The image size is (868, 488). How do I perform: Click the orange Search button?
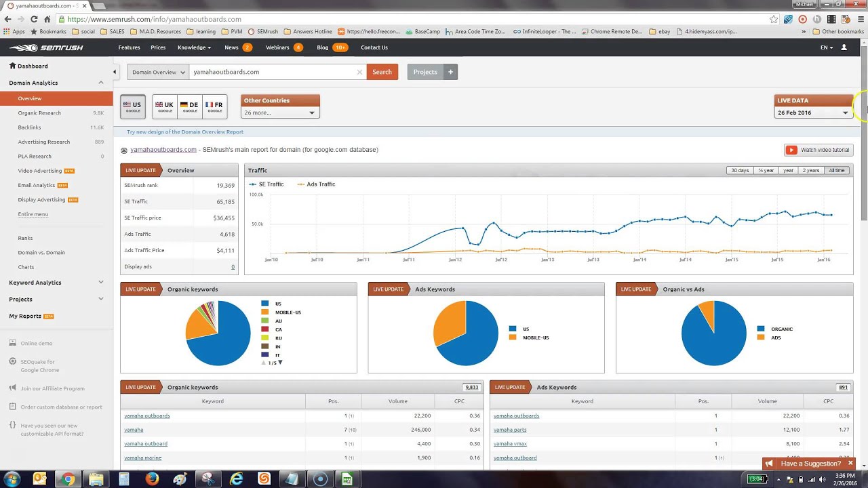click(x=382, y=72)
